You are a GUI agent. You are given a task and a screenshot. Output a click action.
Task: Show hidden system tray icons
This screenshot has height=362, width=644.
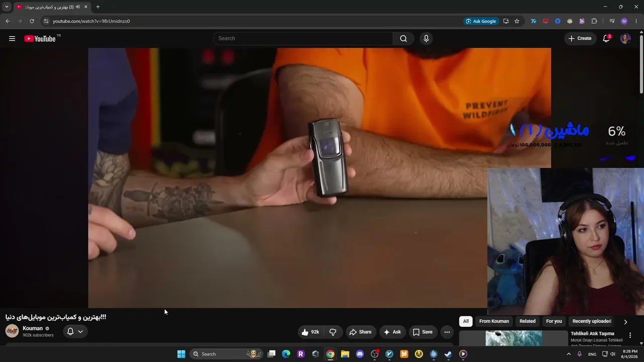(x=569, y=354)
